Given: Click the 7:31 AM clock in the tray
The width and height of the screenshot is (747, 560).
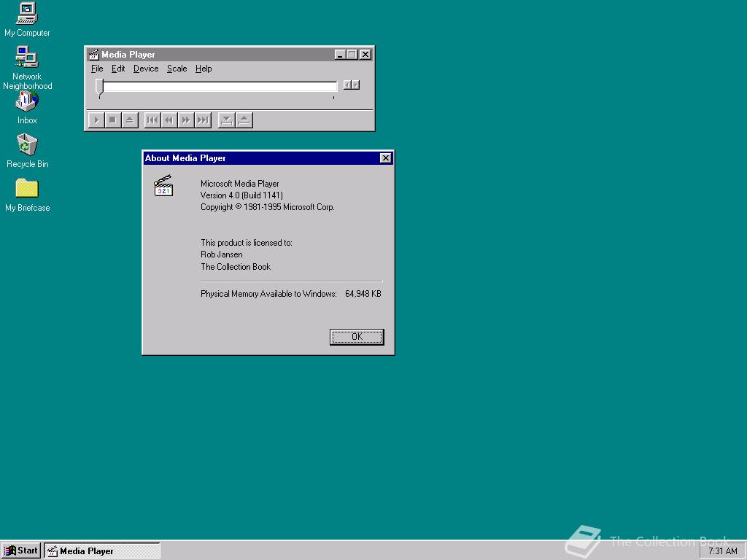Looking at the screenshot, I should click(x=723, y=551).
